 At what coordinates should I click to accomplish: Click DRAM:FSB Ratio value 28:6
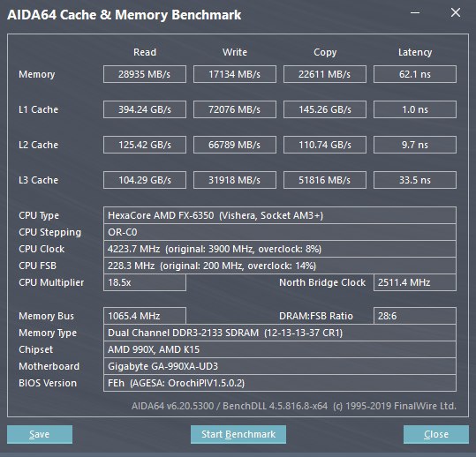415,316
